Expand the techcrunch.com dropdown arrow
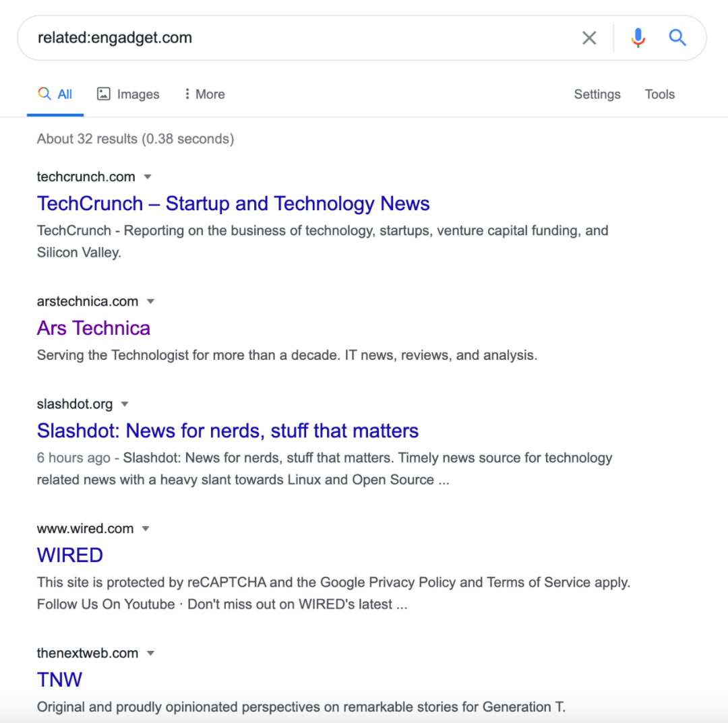The image size is (728, 723). point(148,177)
